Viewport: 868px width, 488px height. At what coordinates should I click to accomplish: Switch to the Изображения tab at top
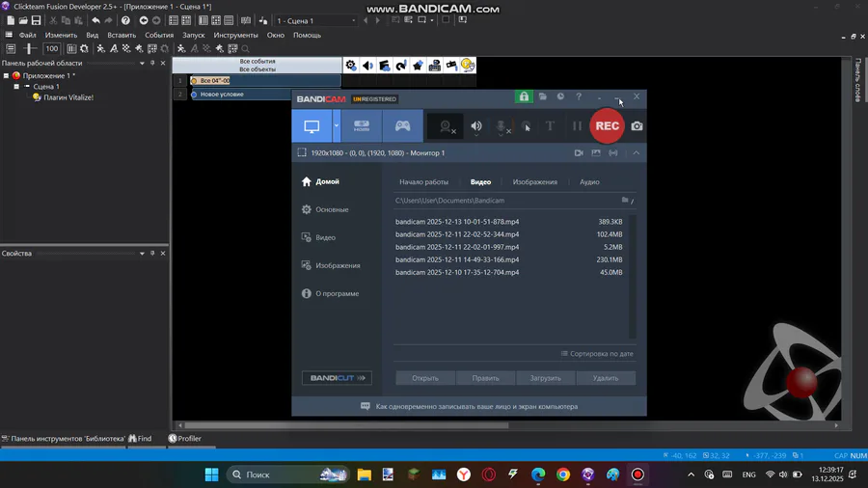point(534,182)
